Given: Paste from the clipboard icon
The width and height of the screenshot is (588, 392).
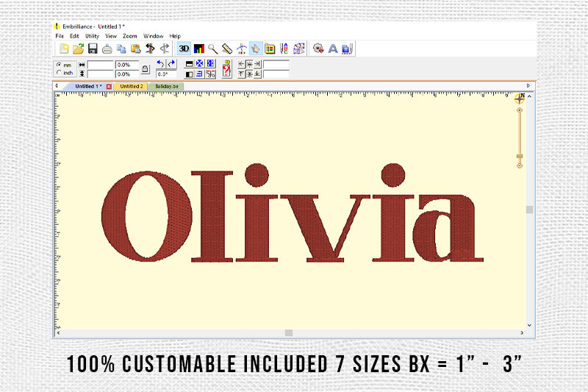Looking at the screenshot, I should 135,49.
